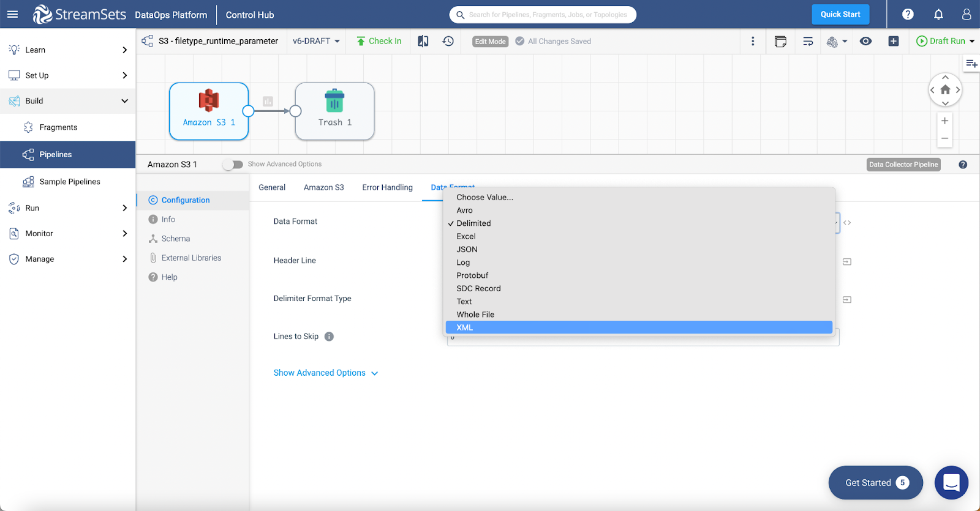Select the Amazon S3 1 origin stage
This screenshot has width=980, height=511.
(209, 111)
